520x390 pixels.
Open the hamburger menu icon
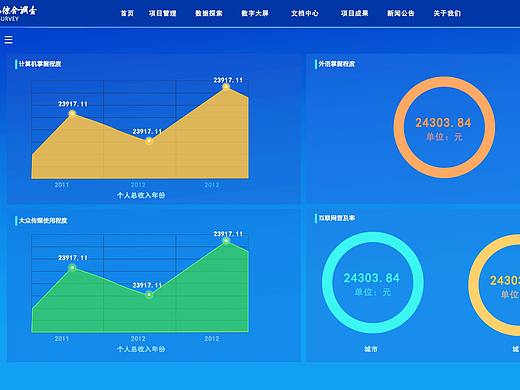[x=8, y=40]
